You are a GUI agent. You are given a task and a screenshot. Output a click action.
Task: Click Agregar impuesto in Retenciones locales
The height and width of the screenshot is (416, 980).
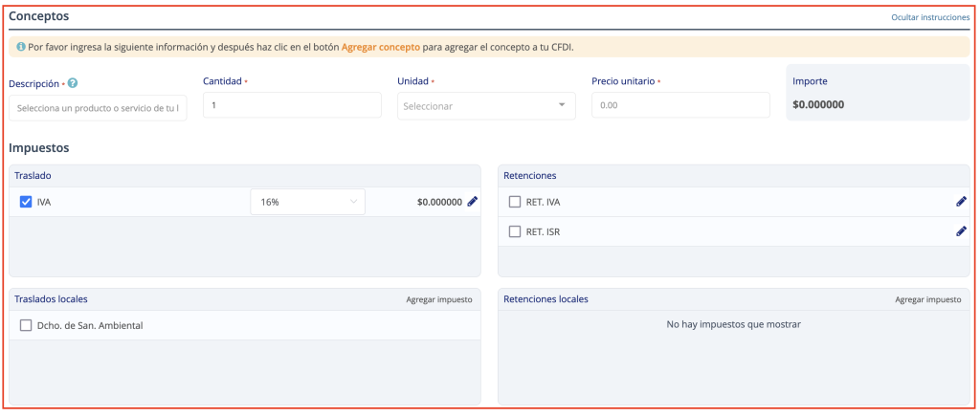click(928, 300)
